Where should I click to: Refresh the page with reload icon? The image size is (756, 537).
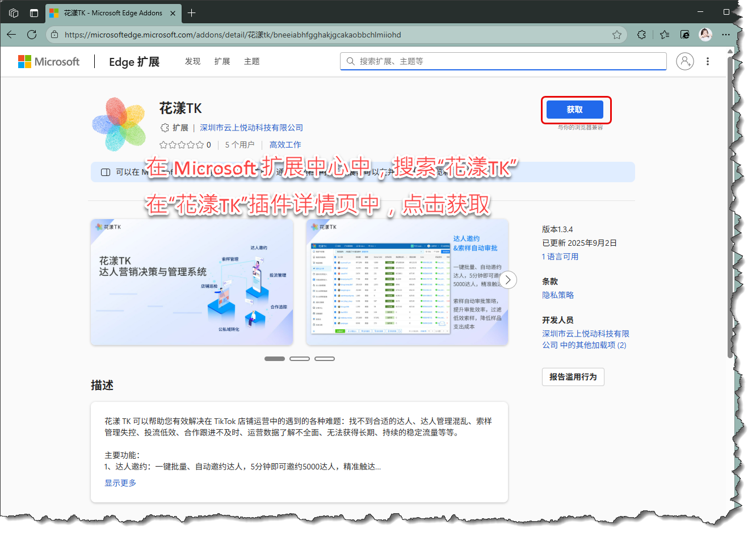coord(32,35)
